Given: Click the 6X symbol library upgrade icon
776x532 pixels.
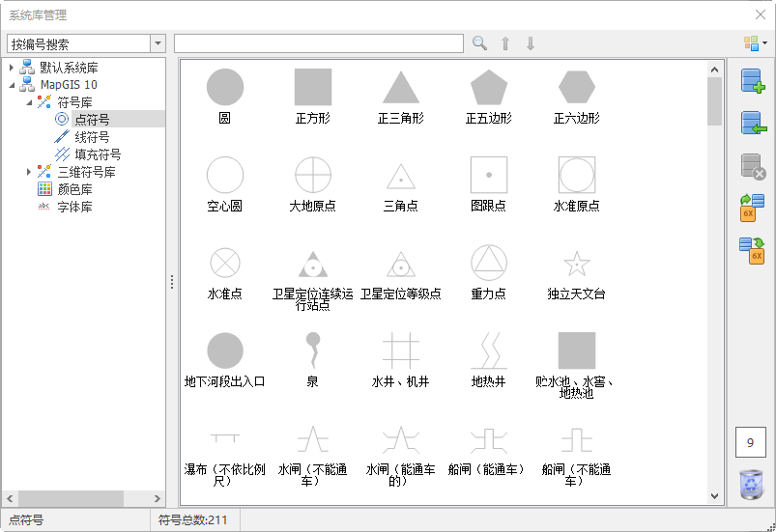Looking at the screenshot, I should pyautogui.click(x=752, y=208).
